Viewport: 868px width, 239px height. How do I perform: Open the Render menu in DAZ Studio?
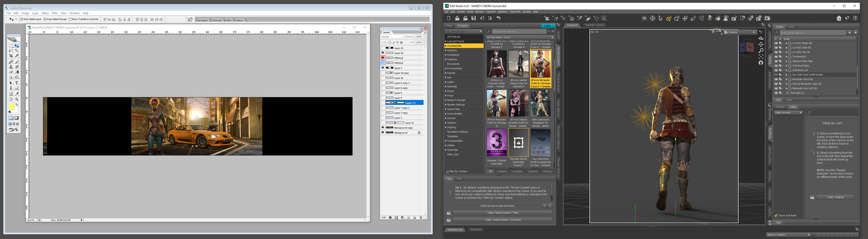pyautogui.click(x=479, y=12)
